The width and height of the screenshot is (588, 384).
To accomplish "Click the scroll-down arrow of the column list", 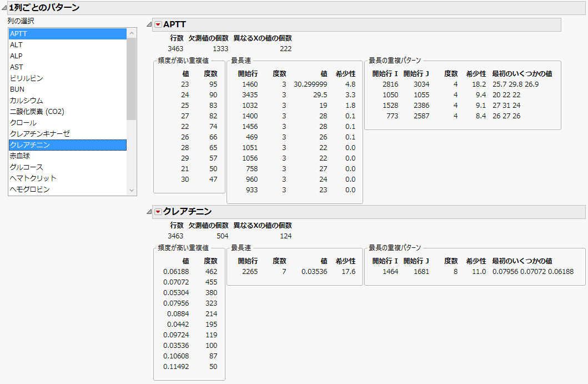I will [130, 190].
